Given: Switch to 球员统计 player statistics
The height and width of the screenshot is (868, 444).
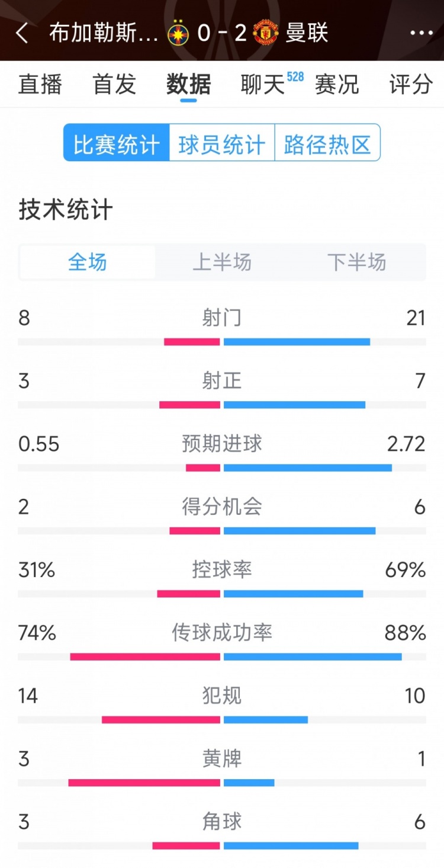Looking at the screenshot, I should point(222,143).
